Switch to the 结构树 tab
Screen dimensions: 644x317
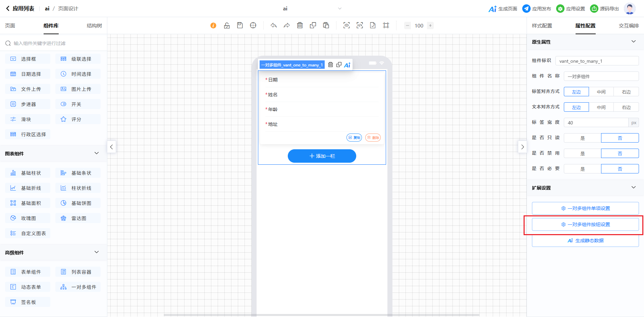(x=94, y=26)
